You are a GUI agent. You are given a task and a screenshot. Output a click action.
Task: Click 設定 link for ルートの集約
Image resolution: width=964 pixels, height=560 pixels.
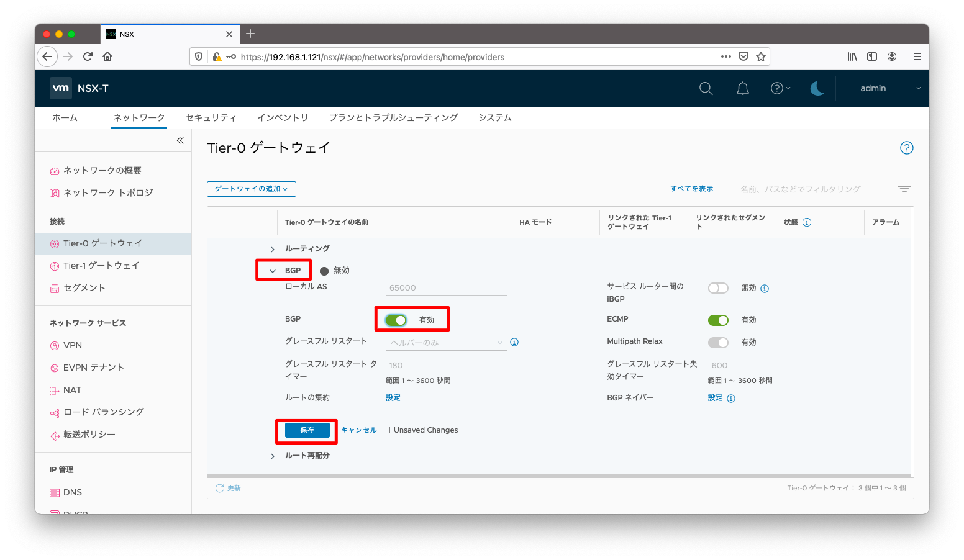tap(393, 397)
